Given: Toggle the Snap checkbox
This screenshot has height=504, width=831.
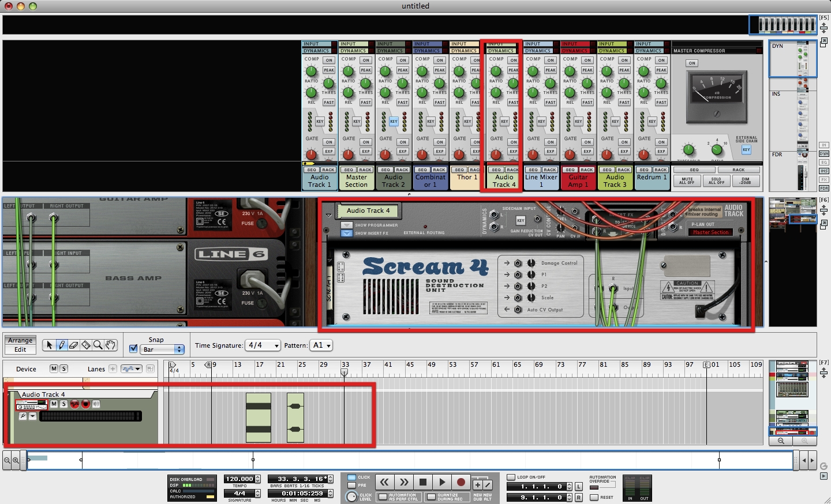Looking at the screenshot, I should tap(133, 349).
